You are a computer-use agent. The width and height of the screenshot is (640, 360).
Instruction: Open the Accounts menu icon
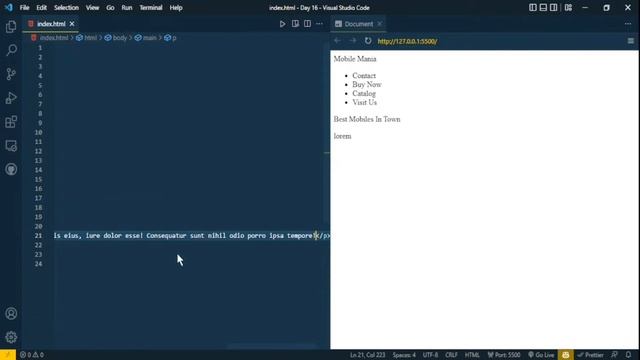click(11, 313)
